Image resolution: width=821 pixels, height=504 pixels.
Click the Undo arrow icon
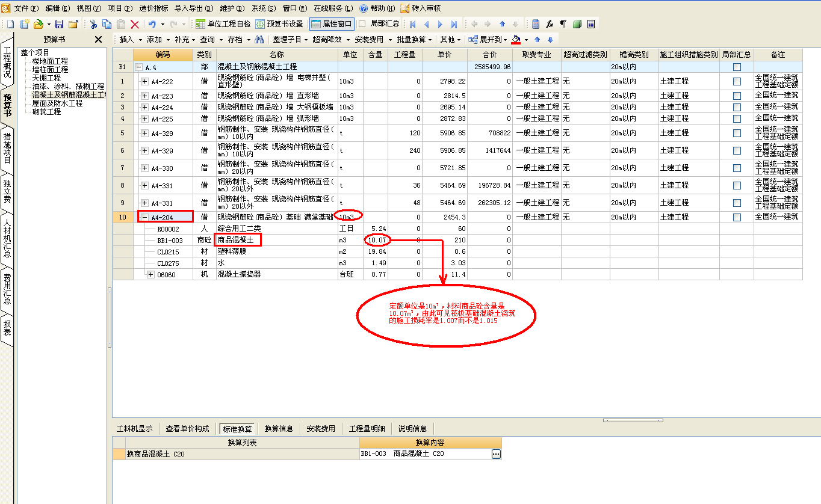pos(152,24)
